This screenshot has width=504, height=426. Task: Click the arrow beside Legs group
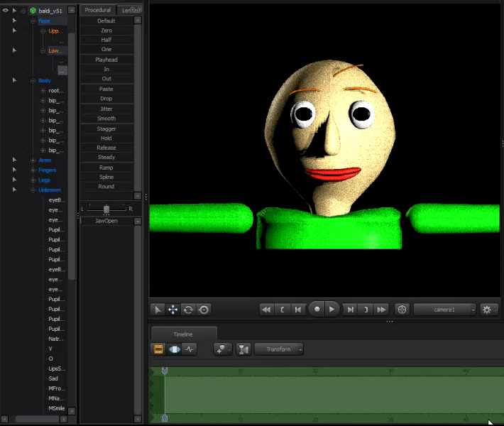(x=14, y=180)
